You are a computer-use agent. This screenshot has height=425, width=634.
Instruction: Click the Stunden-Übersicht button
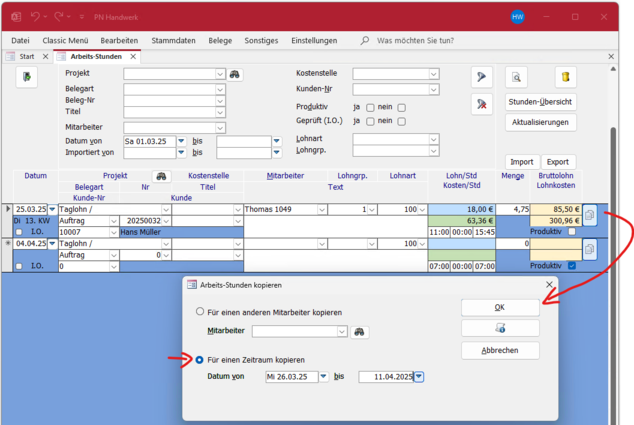click(540, 102)
